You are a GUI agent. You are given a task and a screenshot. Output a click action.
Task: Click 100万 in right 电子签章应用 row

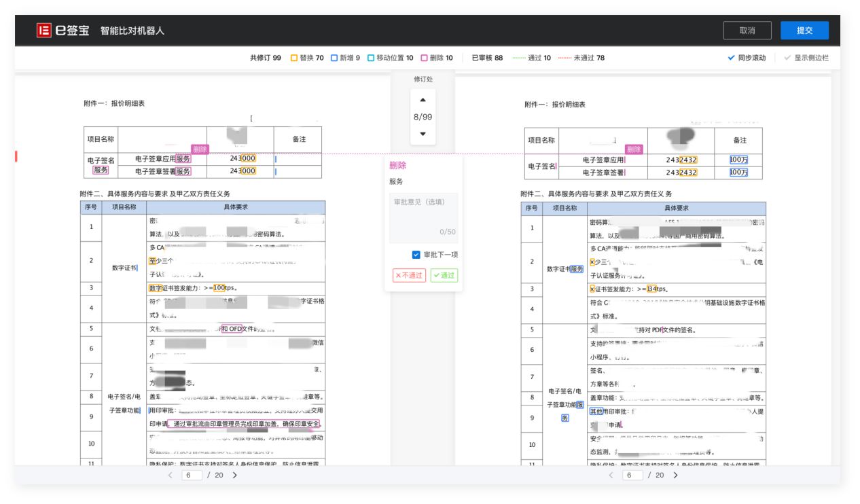tap(738, 160)
